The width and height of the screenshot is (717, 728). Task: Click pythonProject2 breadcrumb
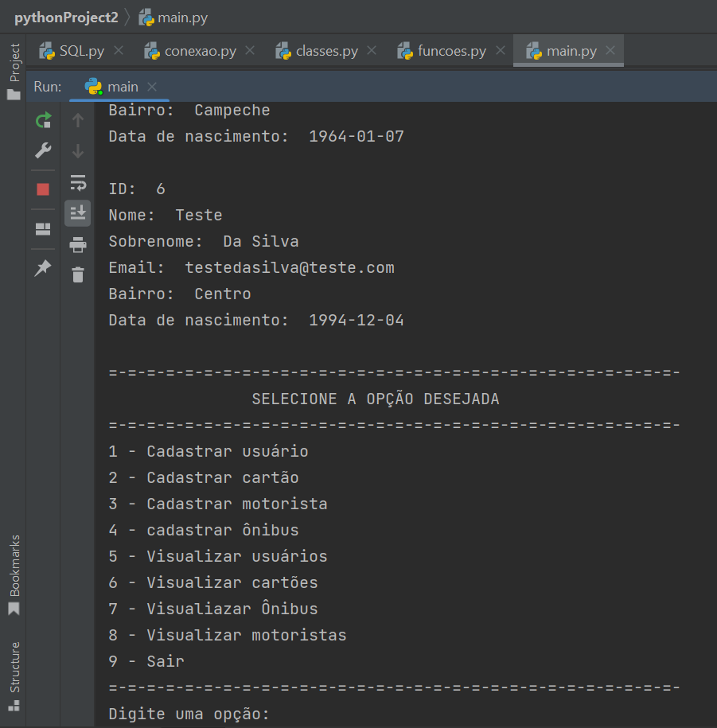pos(66,18)
